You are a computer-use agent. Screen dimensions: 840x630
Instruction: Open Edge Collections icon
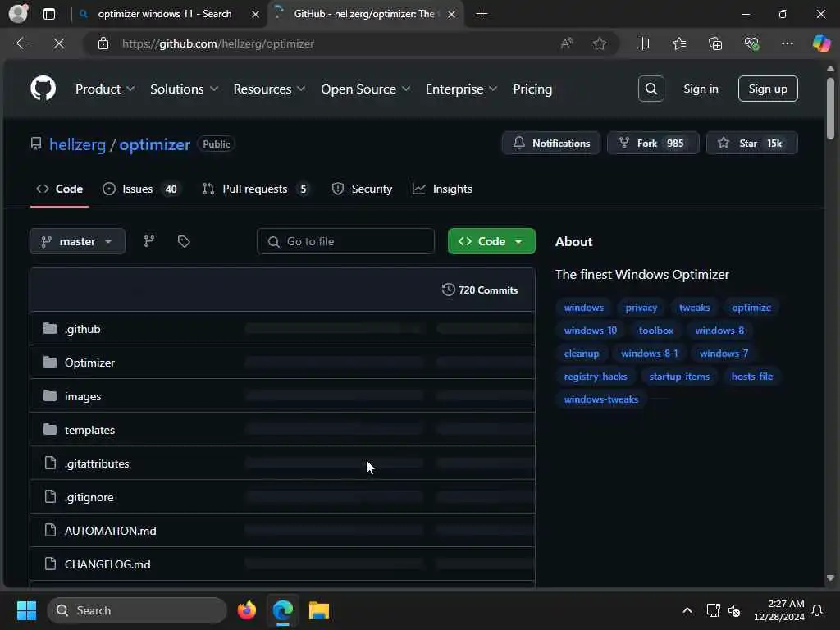pyautogui.click(x=715, y=43)
